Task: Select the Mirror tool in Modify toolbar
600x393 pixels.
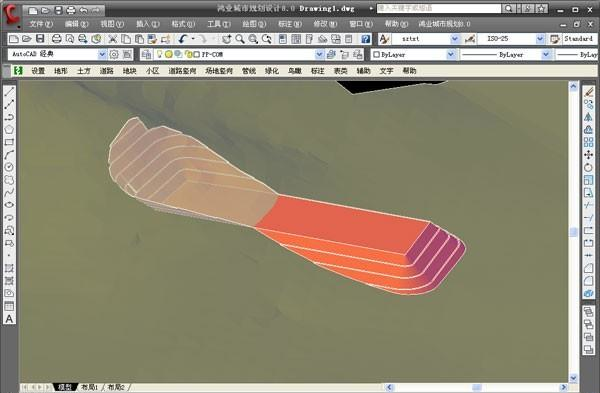Action: pos(589,117)
